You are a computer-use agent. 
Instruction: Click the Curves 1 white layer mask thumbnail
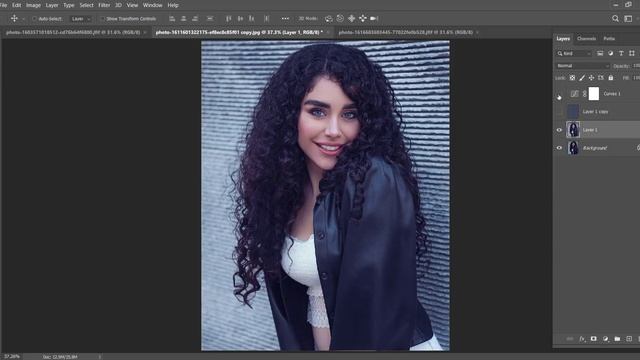594,94
